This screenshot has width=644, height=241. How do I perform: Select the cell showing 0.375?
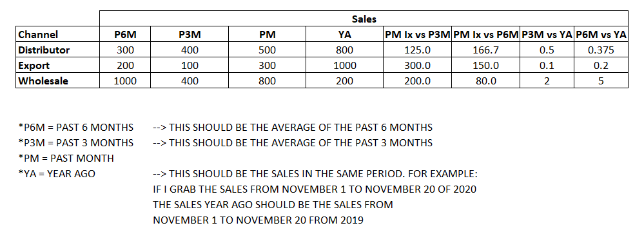click(601, 50)
